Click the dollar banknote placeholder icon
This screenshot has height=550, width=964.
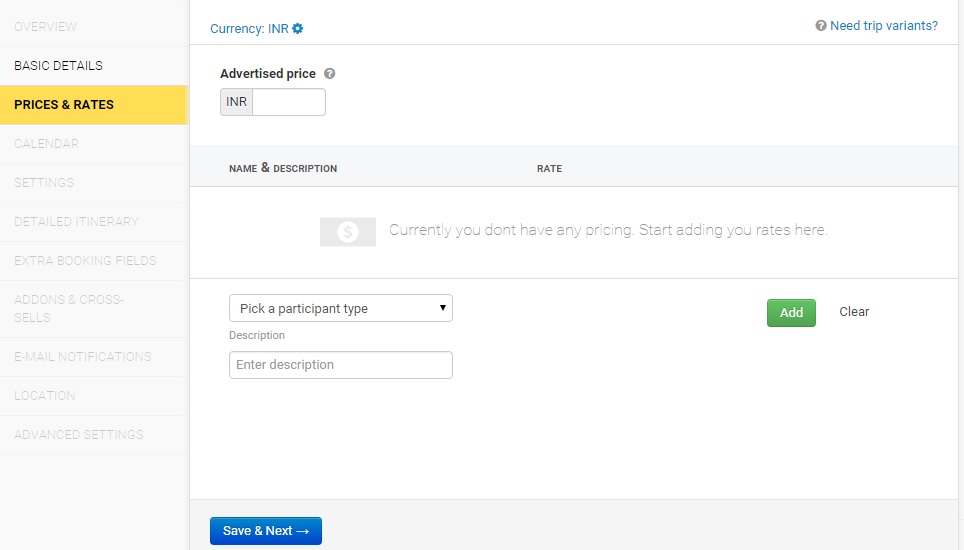(x=347, y=232)
